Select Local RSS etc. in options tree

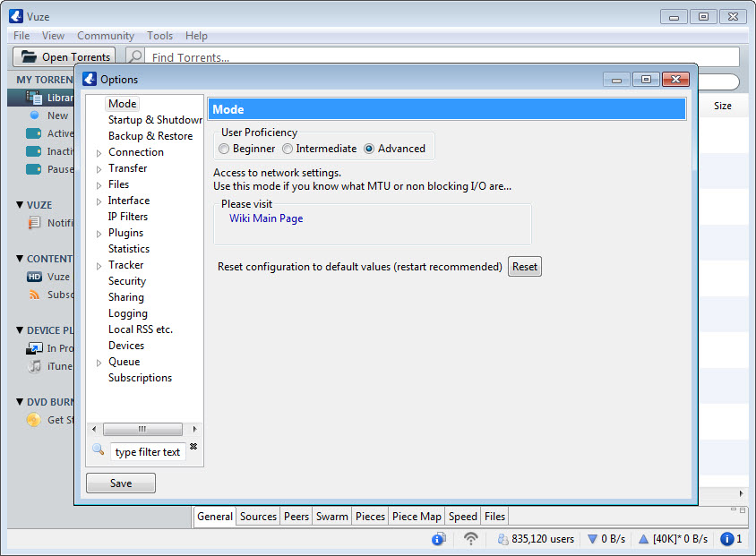coord(141,329)
